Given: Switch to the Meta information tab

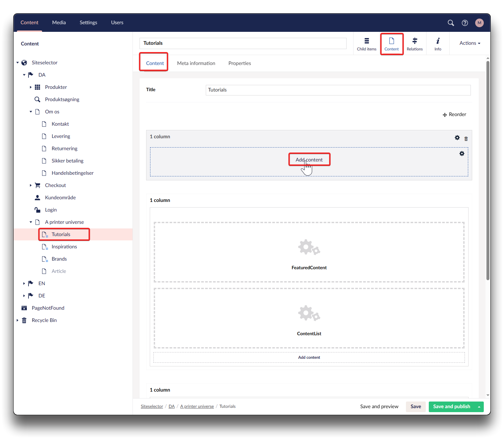Looking at the screenshot, I should (196, 63).
